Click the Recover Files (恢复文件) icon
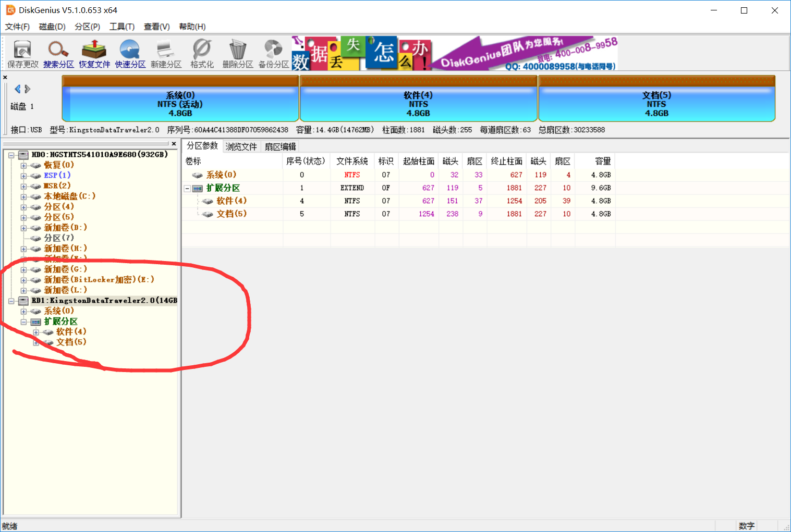This screenshot has width=791, height=532. point(94,54)
